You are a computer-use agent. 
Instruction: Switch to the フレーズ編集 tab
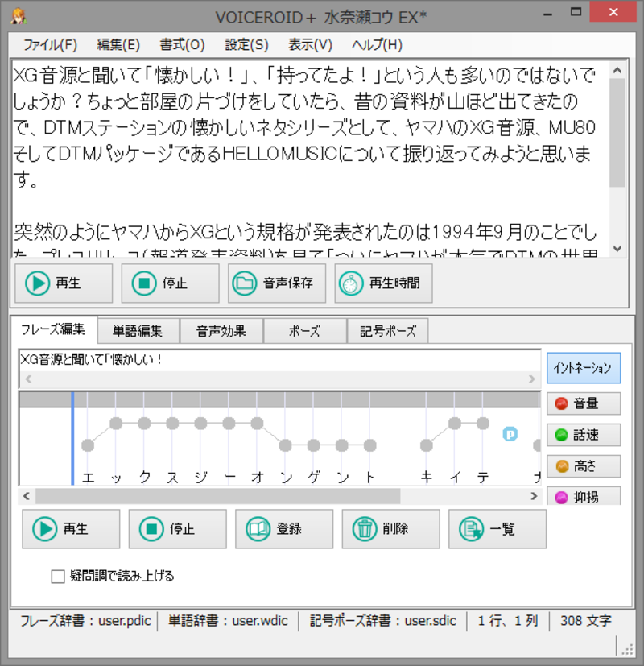click(x=53, y=329)
